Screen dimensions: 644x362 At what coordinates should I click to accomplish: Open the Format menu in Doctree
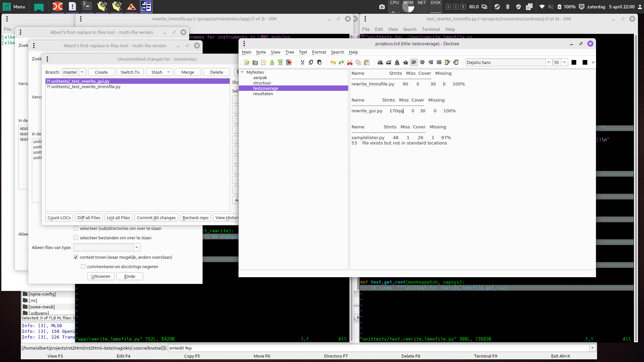319,52
